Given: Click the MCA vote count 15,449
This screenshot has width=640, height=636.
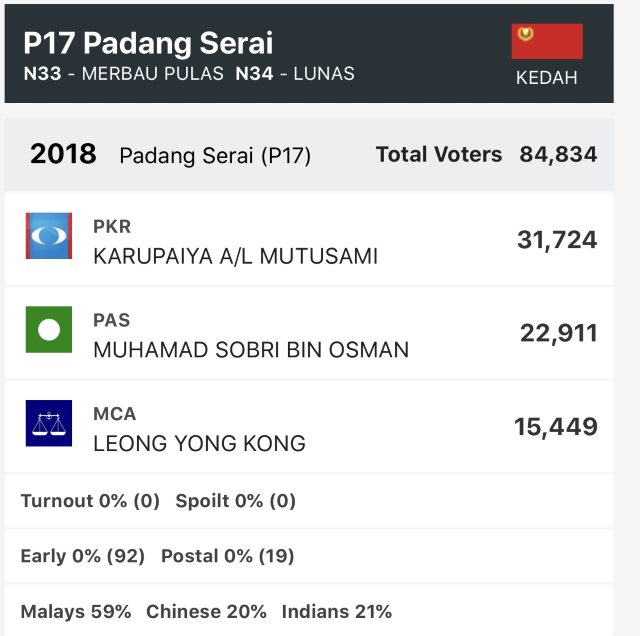Looking at the screenshot, I should (x=556, y=427).
